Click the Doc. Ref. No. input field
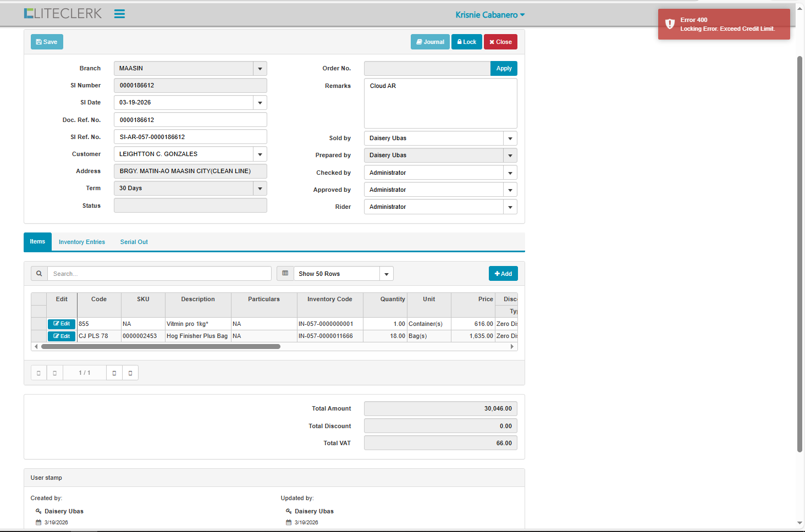The image size is (805, 532). coord(190,120)
